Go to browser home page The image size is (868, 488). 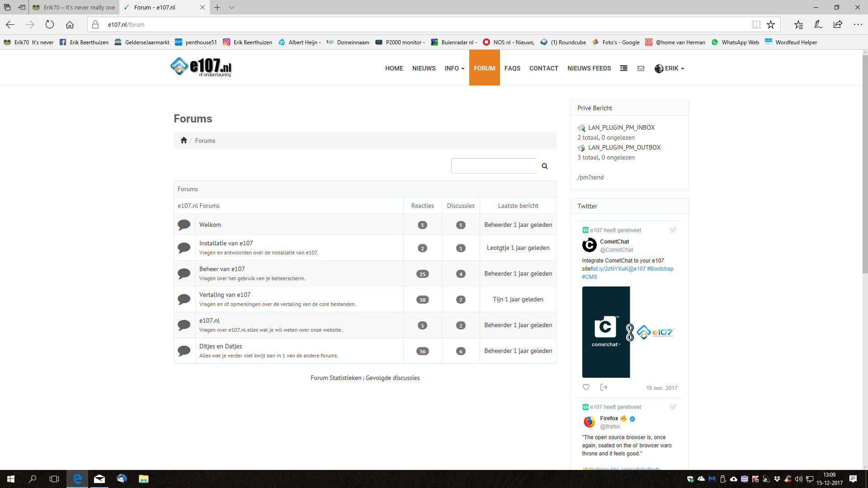pos(70,24)
